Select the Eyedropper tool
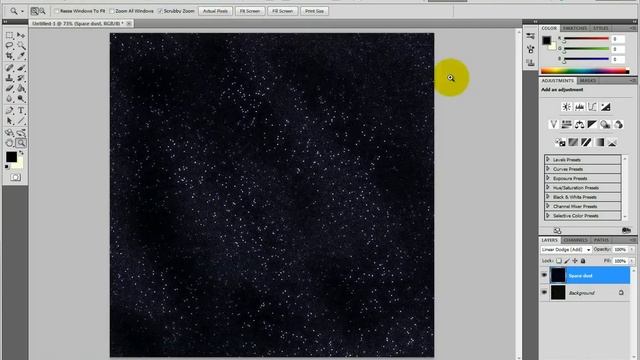Image resolution: width=640 pixels, height=360 pixels. tap(21, 56)
